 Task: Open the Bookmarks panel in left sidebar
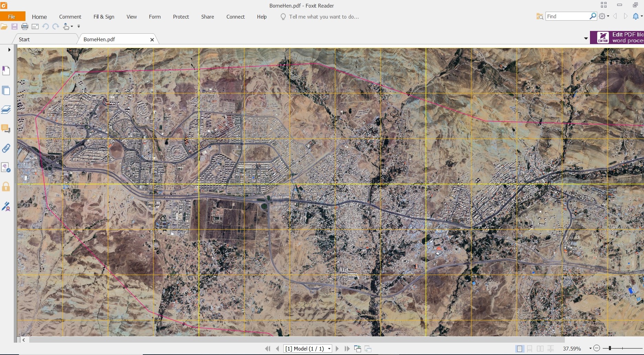[6, 71]
